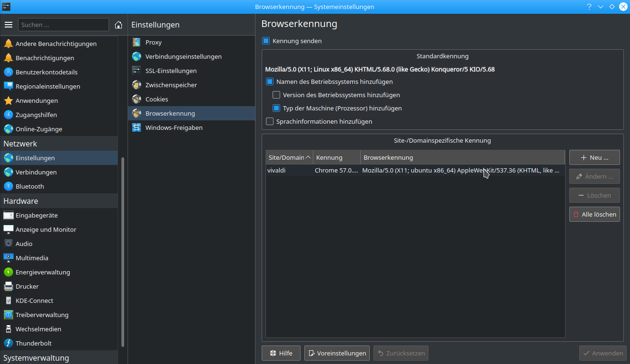This screenshot has height=364, width=630.
Task: Restore defaults with Voreinstellungen button
Action: 337,353
